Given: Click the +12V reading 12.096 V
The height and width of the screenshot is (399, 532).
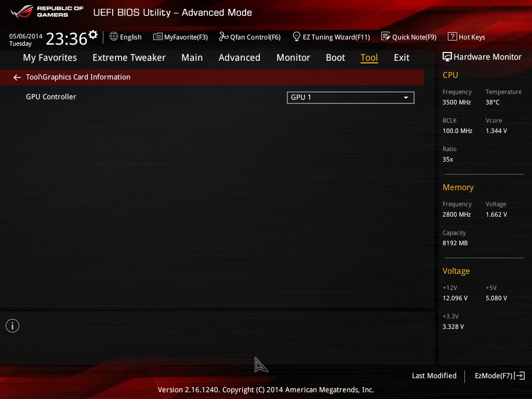Looking at the screenshot, I should point(455,298).
